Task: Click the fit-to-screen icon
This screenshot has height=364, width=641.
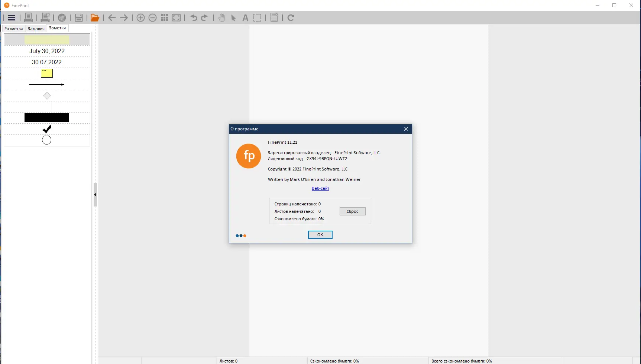Action: [177, 17]
